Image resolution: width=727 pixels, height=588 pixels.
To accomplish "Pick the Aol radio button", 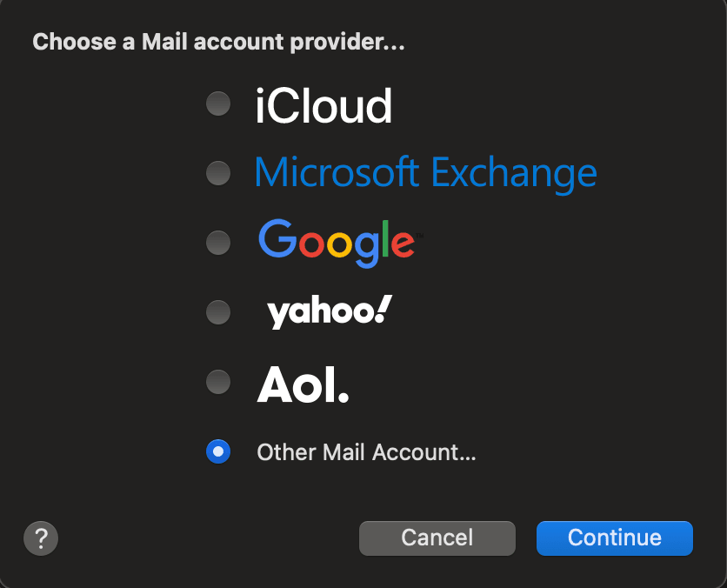I will pyautogui.click(x=218, y=382).
